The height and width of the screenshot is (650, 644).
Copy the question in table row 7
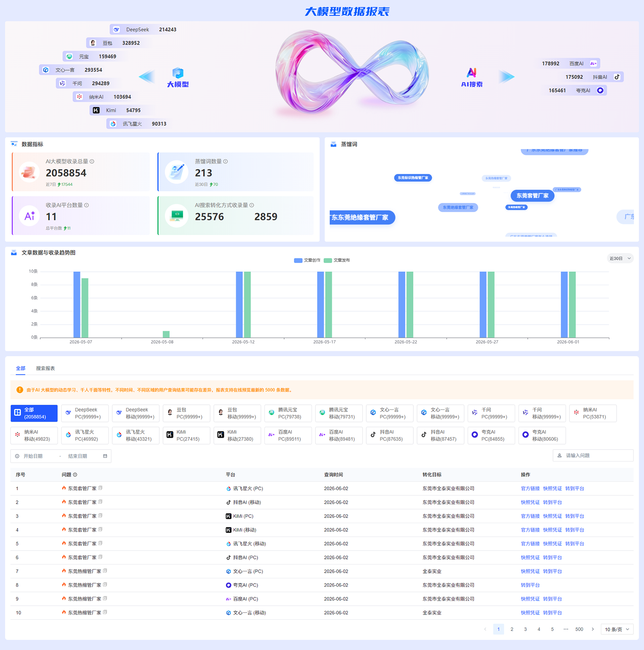[105, 571]
